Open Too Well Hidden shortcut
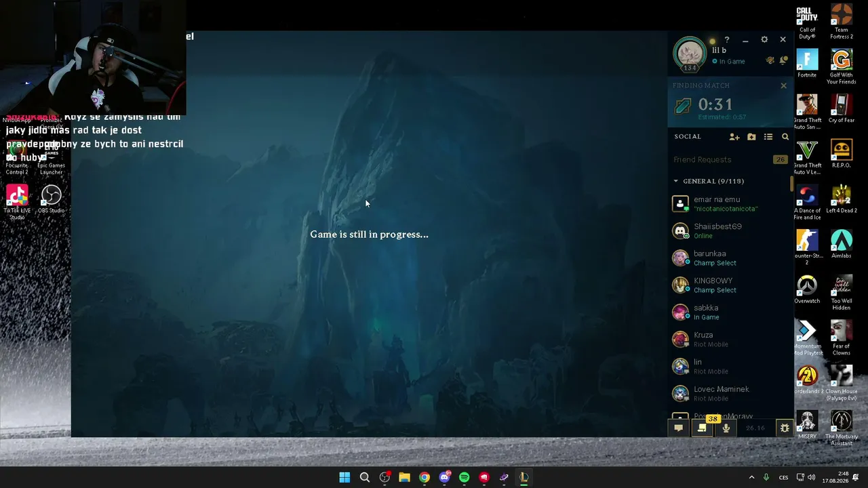 (x=841, y=293)
